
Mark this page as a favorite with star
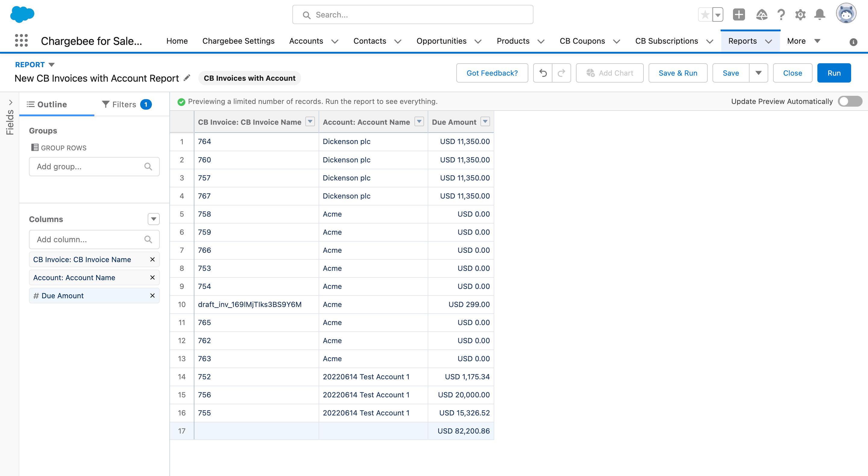coord(705,15)
